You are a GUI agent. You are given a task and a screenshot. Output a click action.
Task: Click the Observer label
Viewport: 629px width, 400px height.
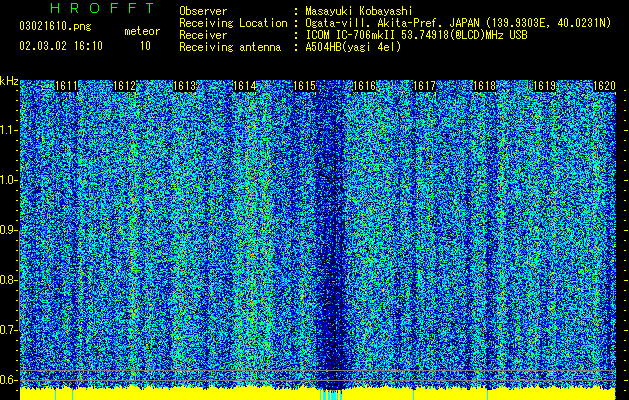pyautogui.click(x=203, y=12)
